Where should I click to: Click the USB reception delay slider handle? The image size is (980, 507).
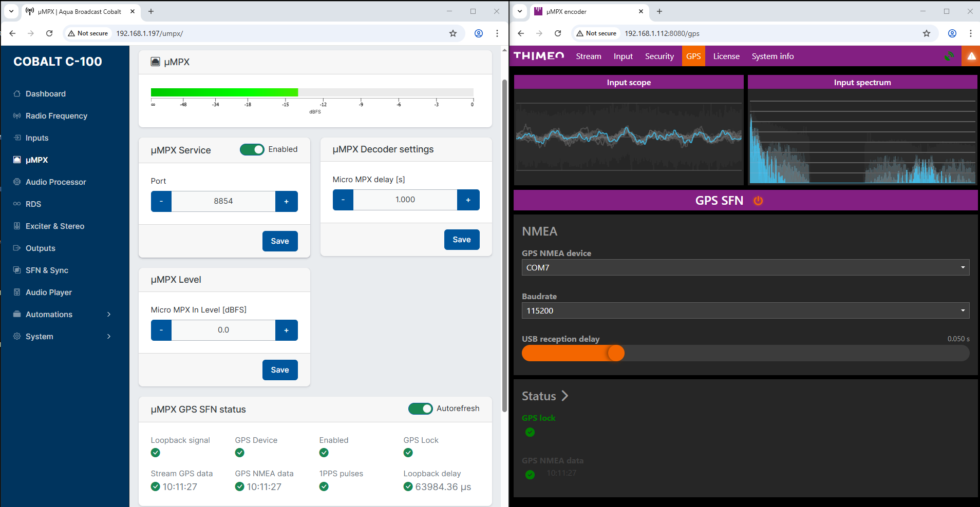(x=615, y=353)
